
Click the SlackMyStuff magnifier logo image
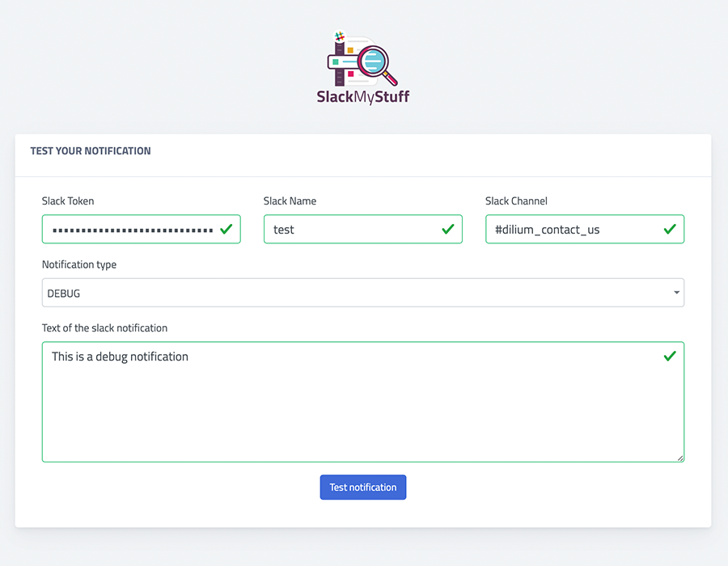[362, 58]
